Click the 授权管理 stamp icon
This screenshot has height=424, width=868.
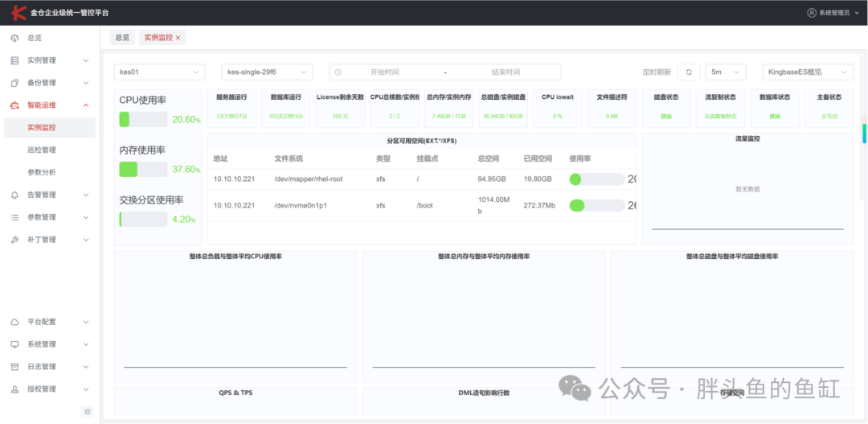click(x=15, y=389)
